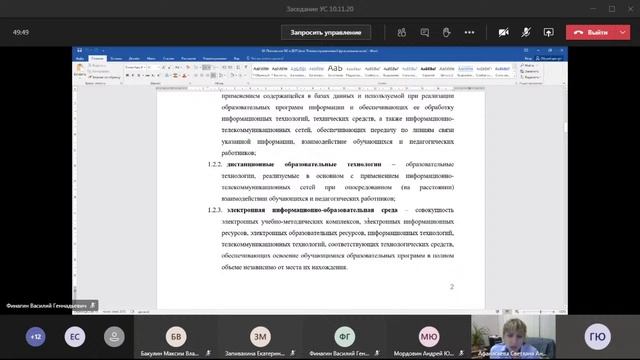Toggle the microphone mute state

(x=526, y=32)
